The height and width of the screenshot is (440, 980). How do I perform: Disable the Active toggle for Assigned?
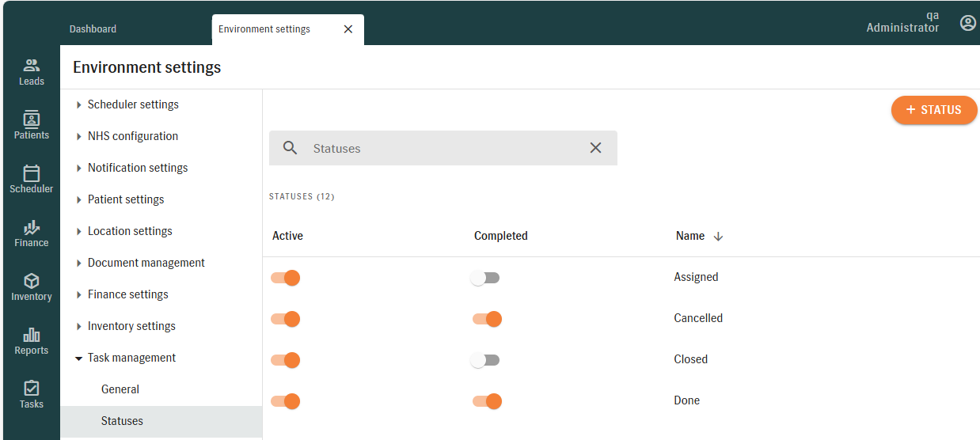pos(286,278)
